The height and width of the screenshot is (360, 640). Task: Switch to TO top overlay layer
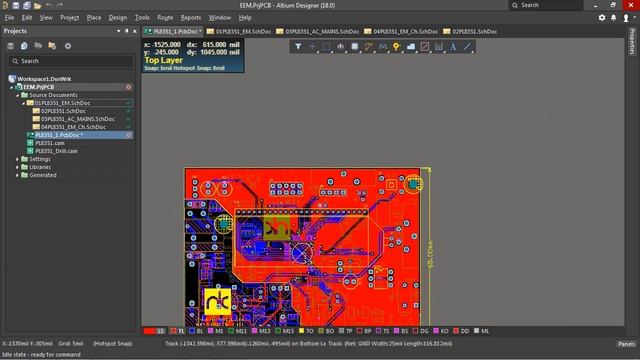click(306, 331)
